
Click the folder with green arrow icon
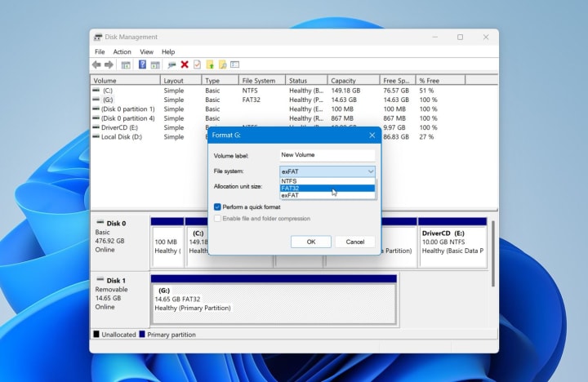tap(210, 64)
